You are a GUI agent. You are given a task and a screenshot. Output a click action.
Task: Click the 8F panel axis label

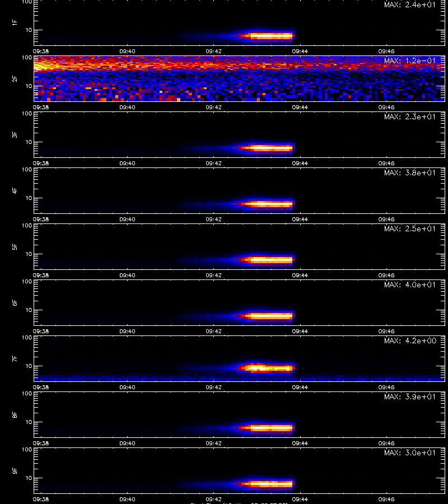point(15,414)
